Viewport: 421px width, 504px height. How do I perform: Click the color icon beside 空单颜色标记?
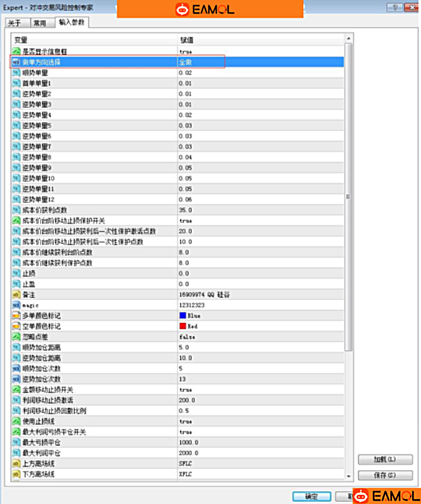[16, 326]
